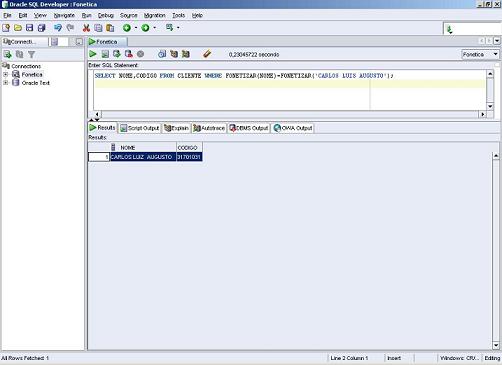Open the Fonetica connection dropdown
The height and width of the screenshot is (365, 502).
pos(480,54)
